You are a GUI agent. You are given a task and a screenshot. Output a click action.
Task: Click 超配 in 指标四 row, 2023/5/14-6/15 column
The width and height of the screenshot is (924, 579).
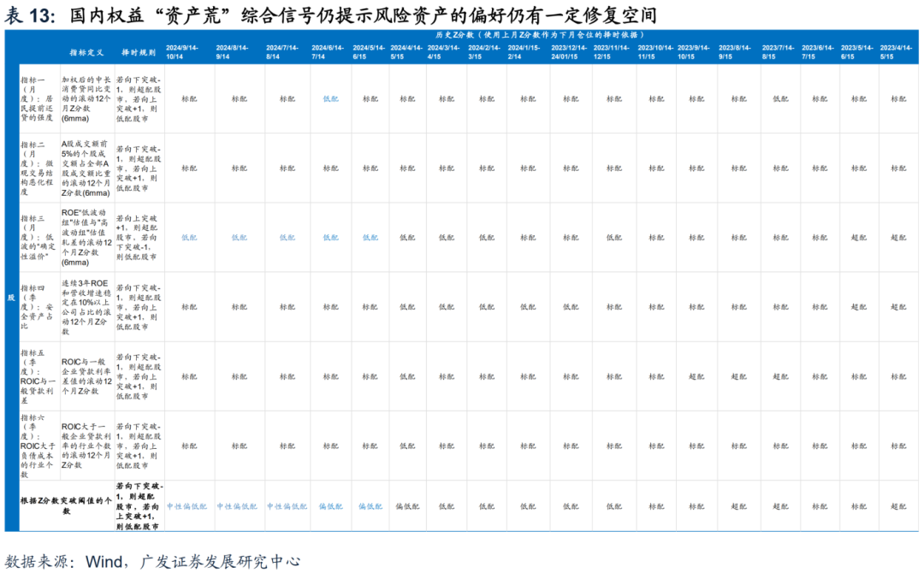coord(859,307)
